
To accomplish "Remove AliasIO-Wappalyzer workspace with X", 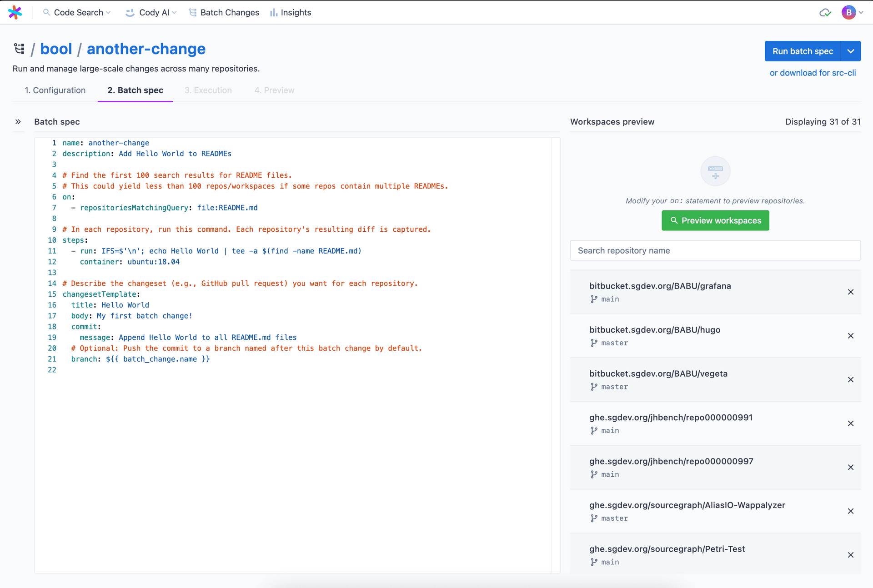I will click(850, 511).
